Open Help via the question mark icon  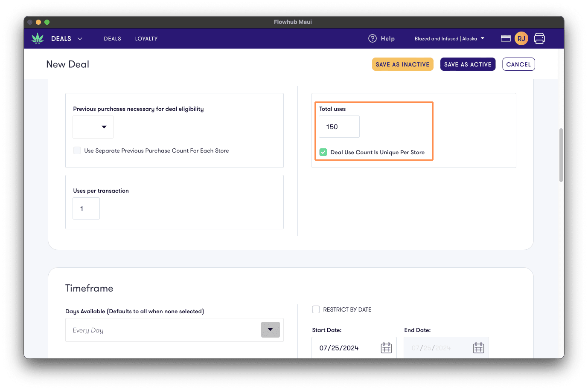point(372,38)
